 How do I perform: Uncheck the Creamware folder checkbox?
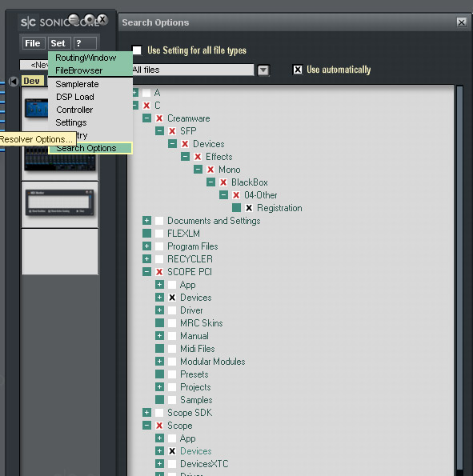[159, 118]
